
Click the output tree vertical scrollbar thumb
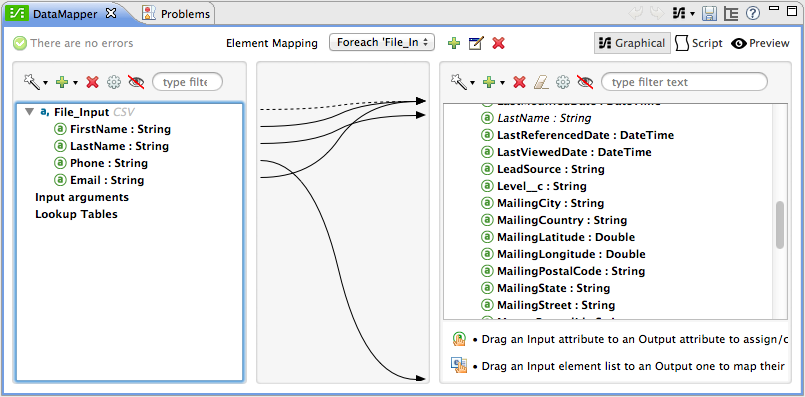click(x=780, y=225)
